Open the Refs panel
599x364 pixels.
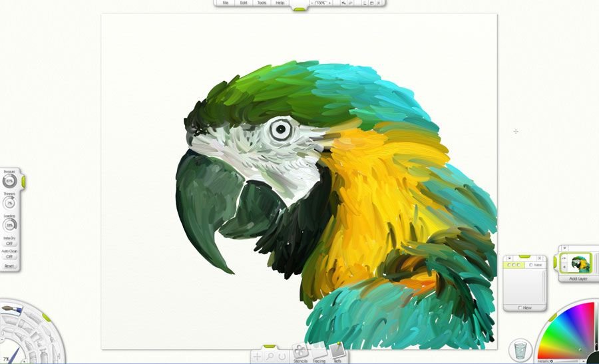coord(337,353)
